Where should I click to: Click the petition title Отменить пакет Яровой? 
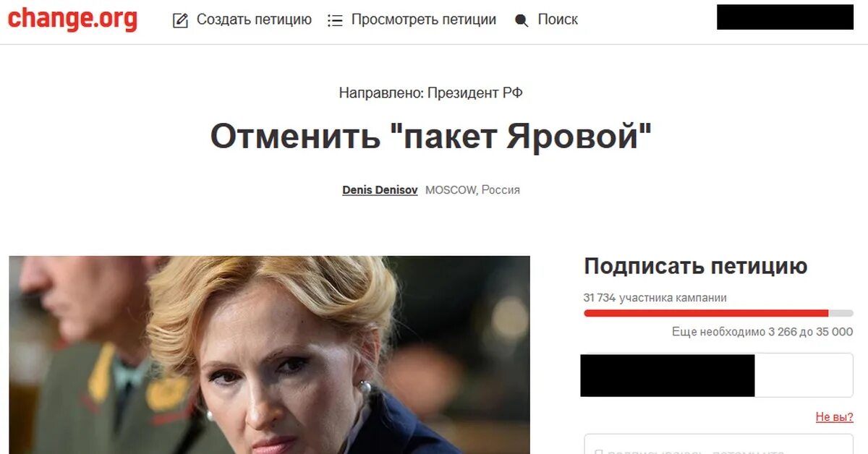tap(431, 136)
